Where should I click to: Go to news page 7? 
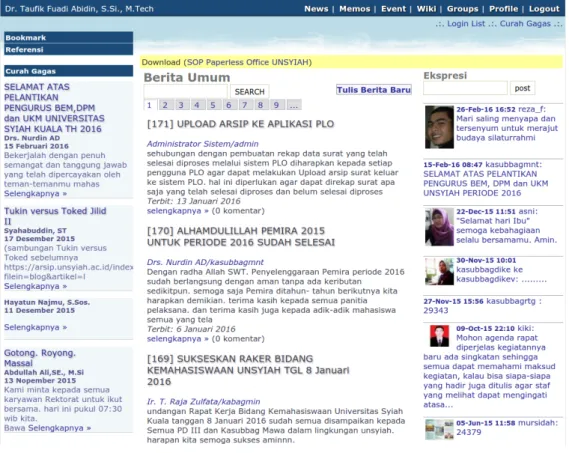pyautogui.click(x=245, y=105)
